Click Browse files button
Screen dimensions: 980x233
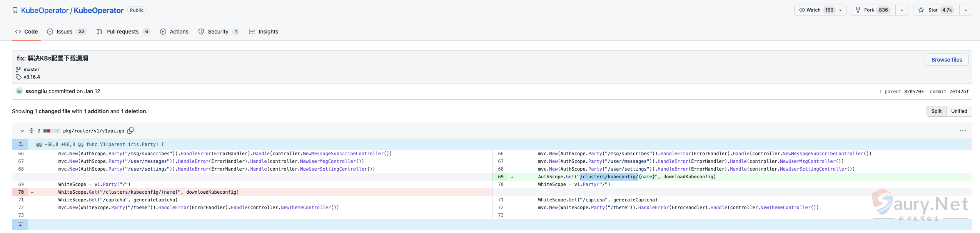point(946,60)
